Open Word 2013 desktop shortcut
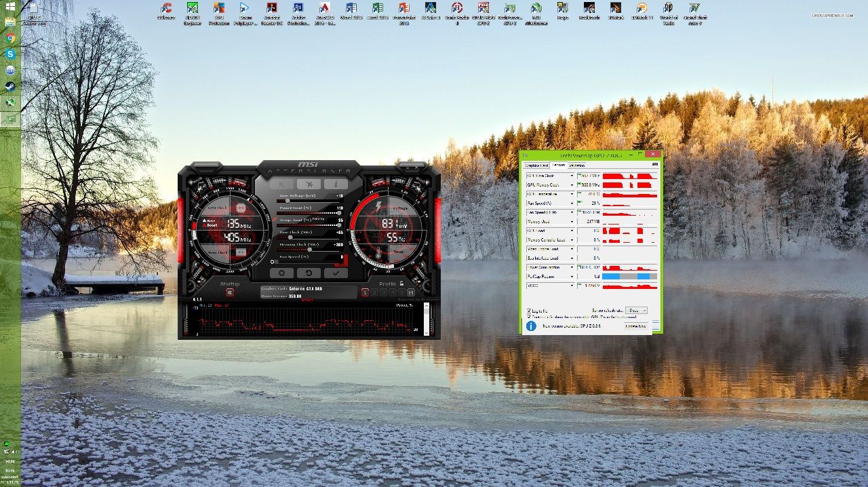 click(351, 11)
